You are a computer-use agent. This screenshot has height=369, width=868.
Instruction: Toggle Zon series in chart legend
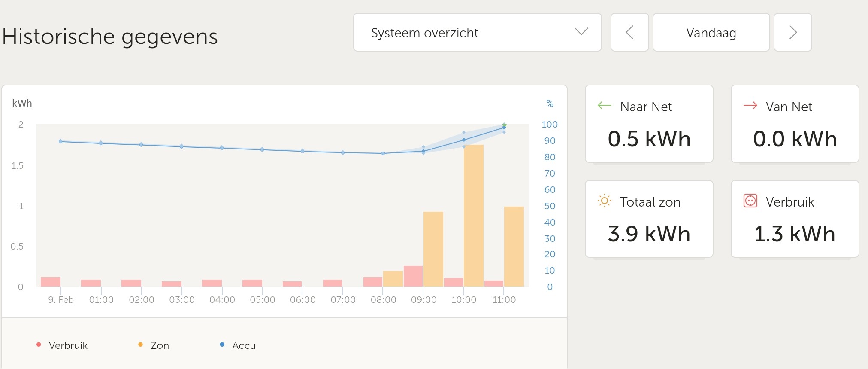[x=160, y=345]
